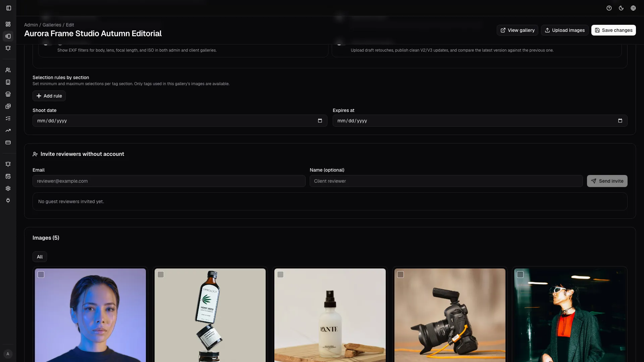Click the 'Images (5)' heading
Image resolution: width=644 pixels, height=362 pixels.
pyautogui.click(x=46, y=238)
